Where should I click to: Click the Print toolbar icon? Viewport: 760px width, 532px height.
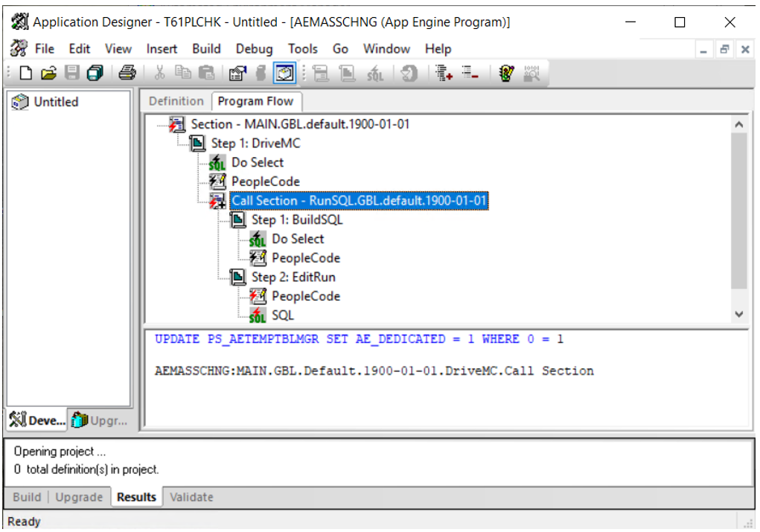click(x=127, y=73)
